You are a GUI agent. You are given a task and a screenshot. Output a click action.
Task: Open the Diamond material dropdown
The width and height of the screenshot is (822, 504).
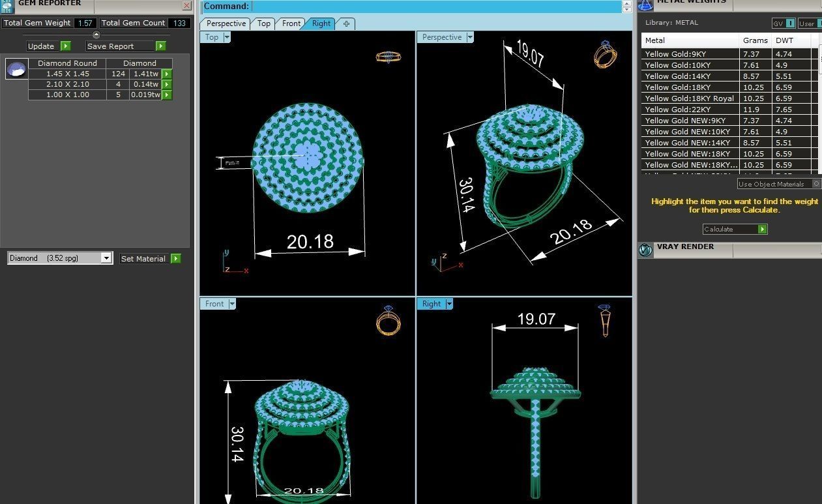coord(106,258)
